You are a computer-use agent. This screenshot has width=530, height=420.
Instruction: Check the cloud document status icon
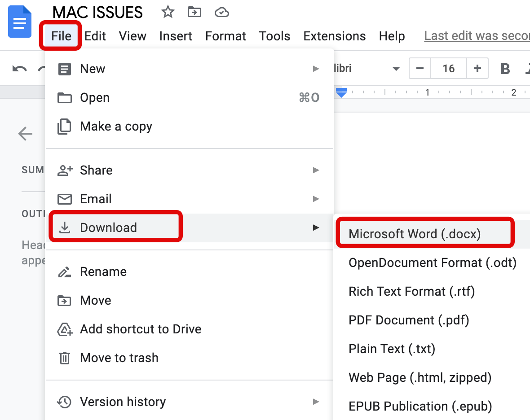click(x=222, y=12)
